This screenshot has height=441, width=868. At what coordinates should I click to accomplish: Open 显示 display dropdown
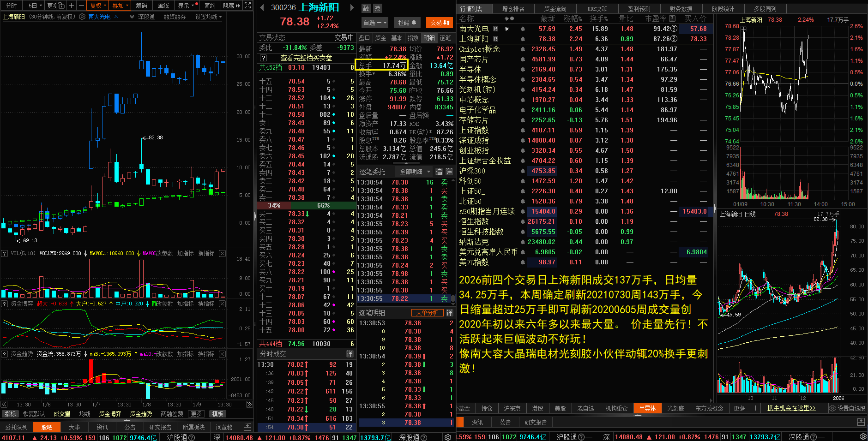click(x=187, y=6)
